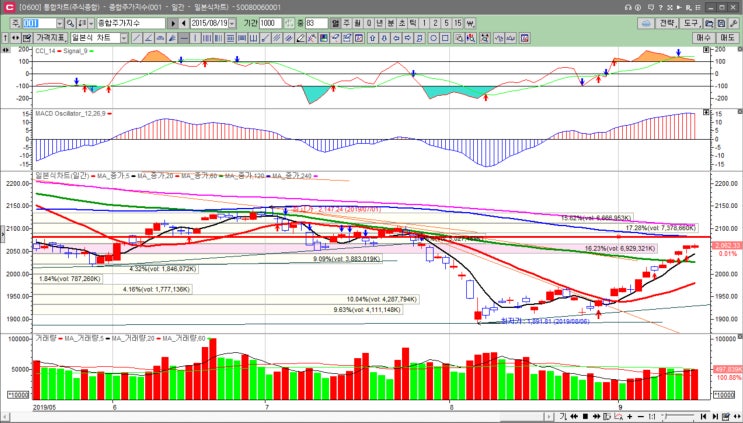
Task: Select the circle shape drawing tool
Action: 433,38
